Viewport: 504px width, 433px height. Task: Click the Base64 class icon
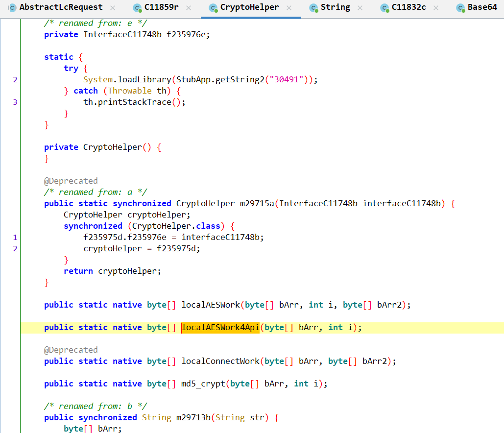(460, 8)
